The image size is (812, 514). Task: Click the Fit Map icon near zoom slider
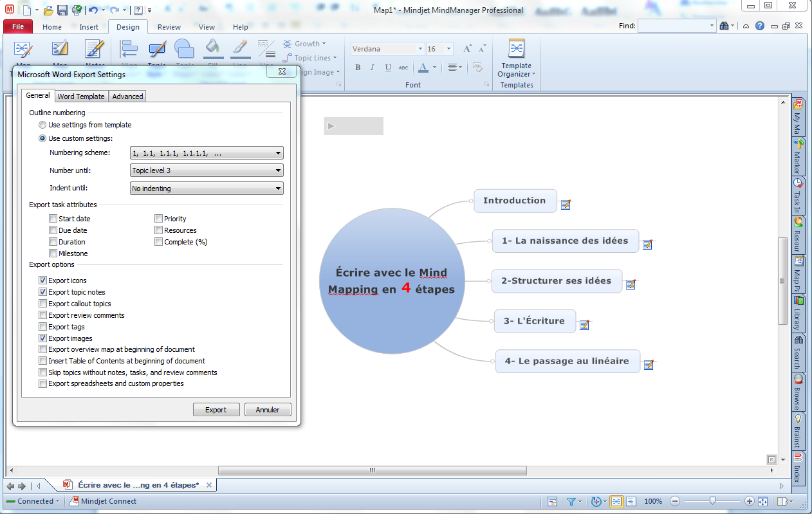762,501
